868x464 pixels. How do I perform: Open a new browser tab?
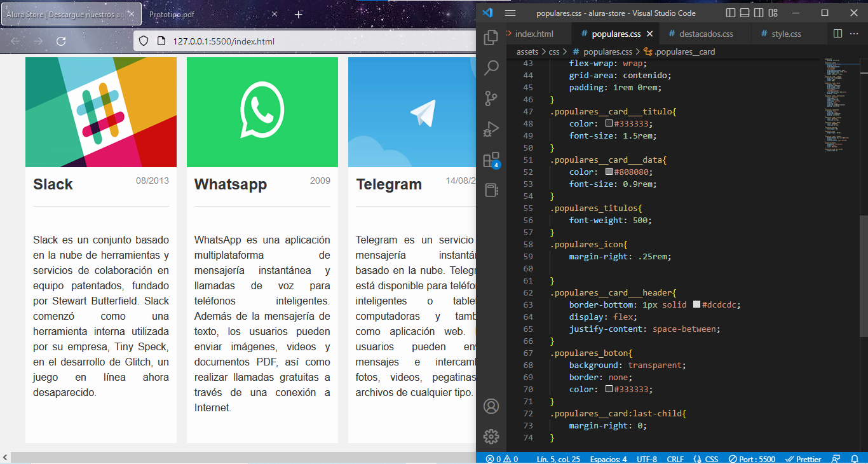[299, 14]
